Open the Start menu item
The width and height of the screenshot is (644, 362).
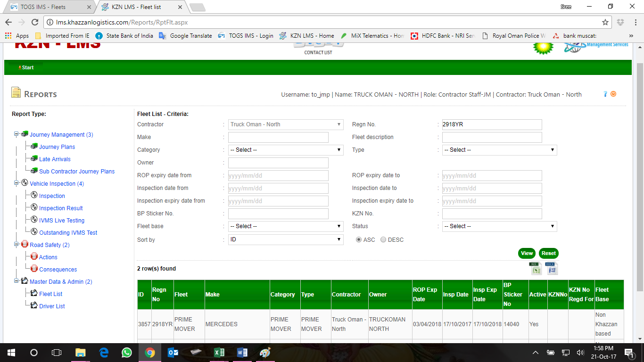tap(26, 67)
